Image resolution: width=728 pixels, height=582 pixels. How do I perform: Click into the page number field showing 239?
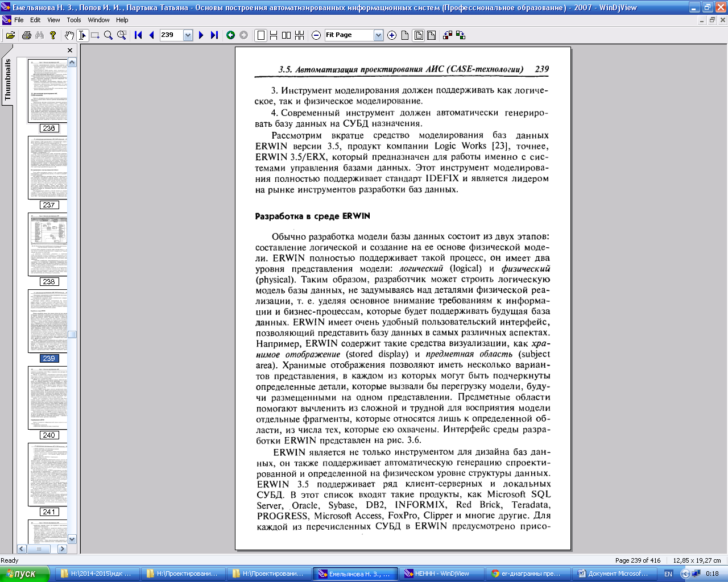(x=171, y=35)
